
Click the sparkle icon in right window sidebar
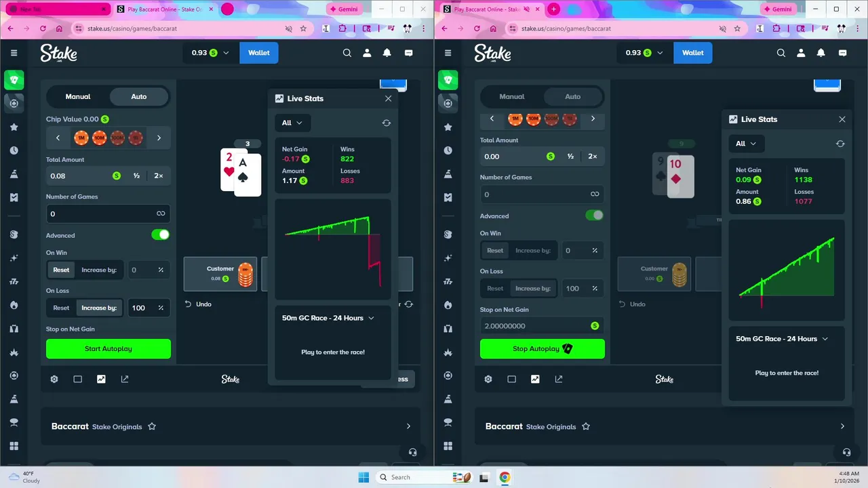(x=448, y=258)
